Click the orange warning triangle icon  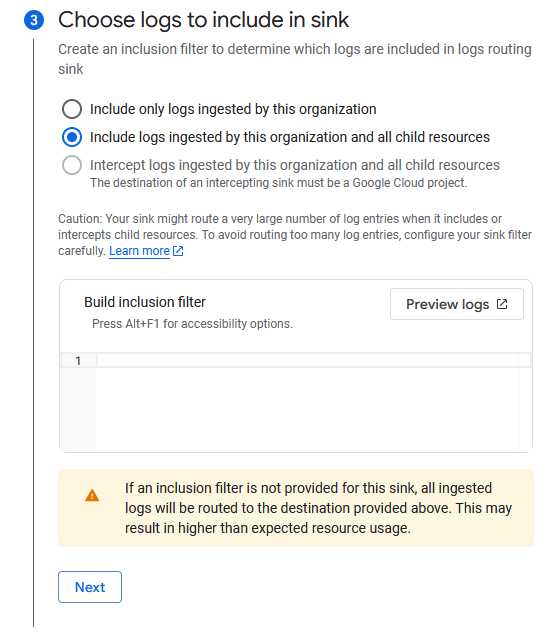click(x=92, y=495)
